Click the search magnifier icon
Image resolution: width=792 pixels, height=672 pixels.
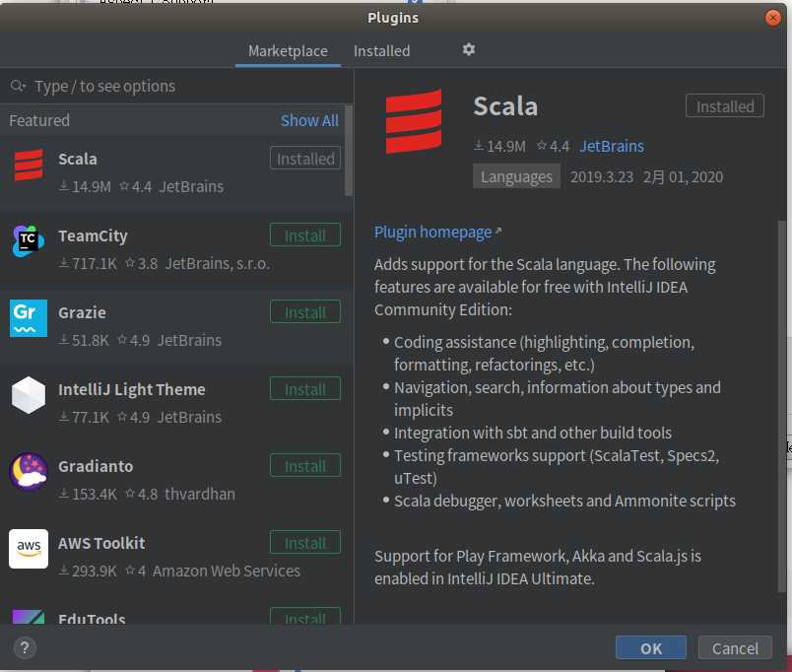tap(17, 86)
